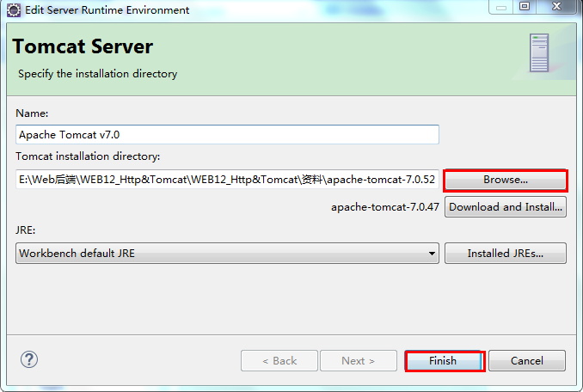This screenshot has width=583, height=392.
Task: Click the disabled Next button
Action: (x=359, y=361)
